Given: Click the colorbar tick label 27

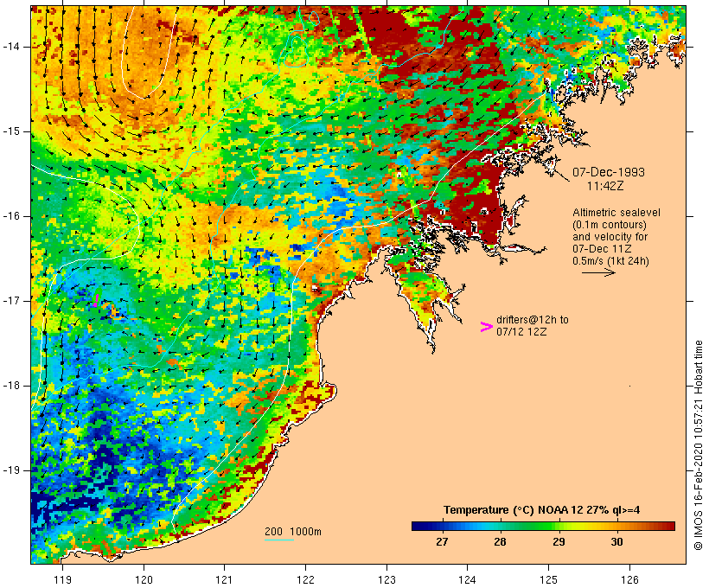Looking at the screenshot, I should 442,542.
